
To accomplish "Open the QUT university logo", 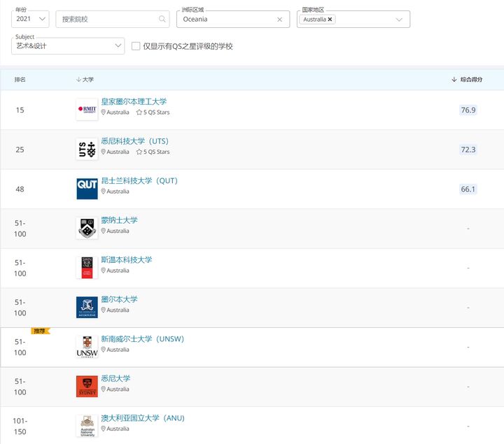I will click(87, 189).
